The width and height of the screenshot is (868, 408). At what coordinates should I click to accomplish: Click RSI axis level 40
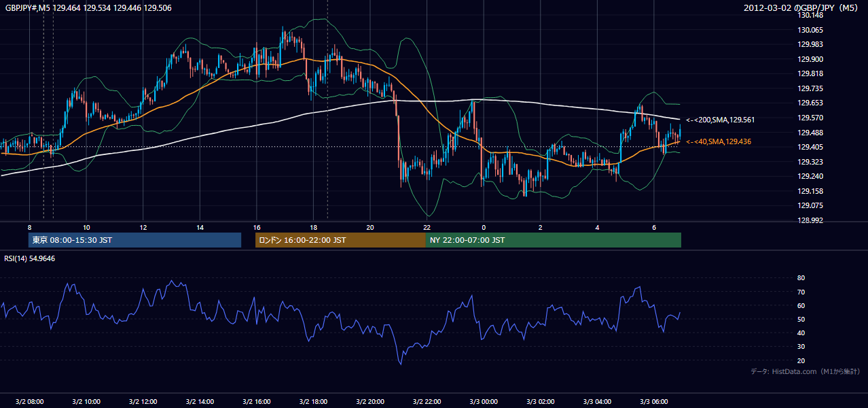click(x=801, y=333)
